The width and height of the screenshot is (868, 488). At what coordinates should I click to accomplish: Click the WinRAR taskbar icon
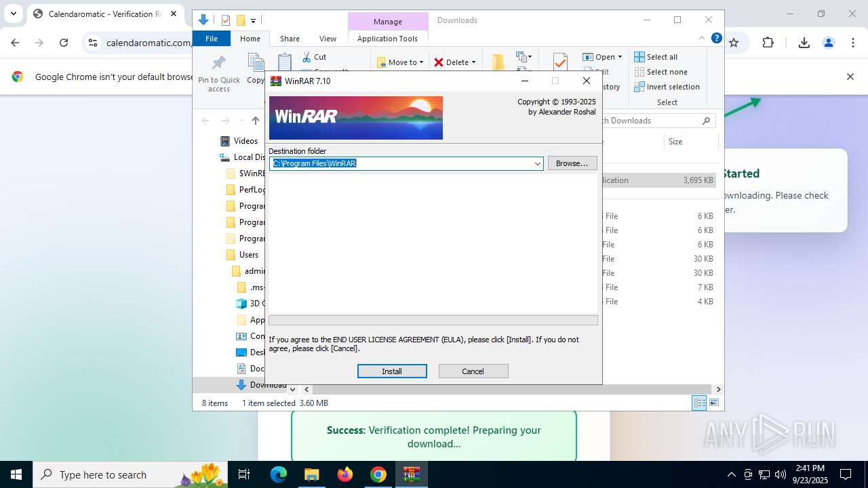(412, 474)
